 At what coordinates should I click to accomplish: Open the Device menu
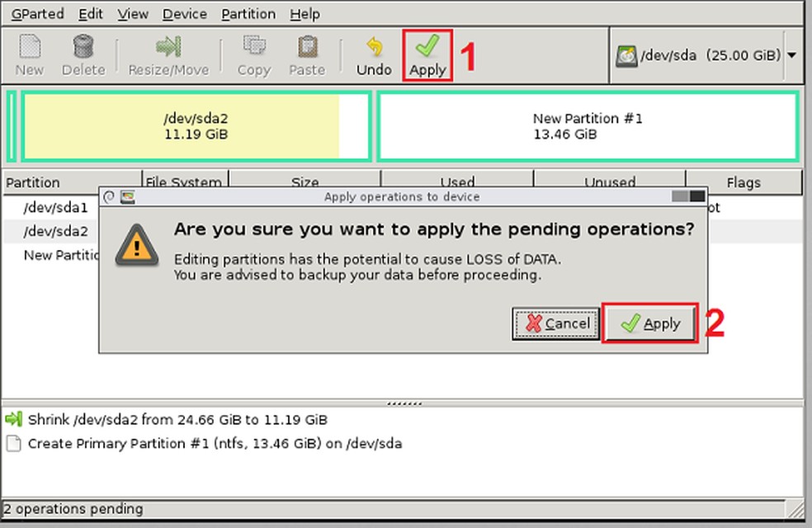[x=184, y=13]
